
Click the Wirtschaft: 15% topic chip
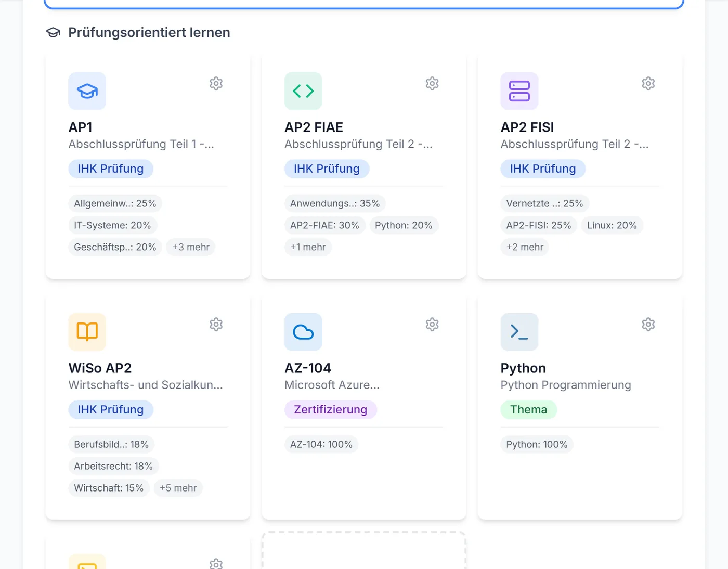[x=109, y=488]
